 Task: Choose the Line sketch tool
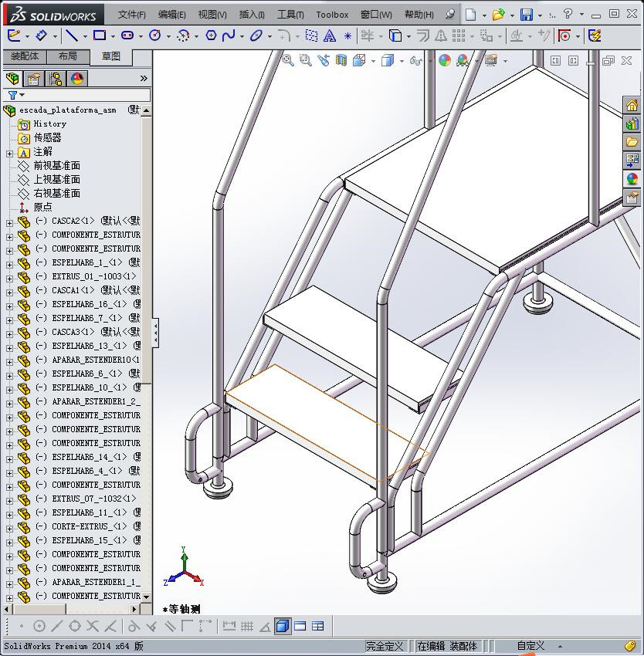point(72,36)
